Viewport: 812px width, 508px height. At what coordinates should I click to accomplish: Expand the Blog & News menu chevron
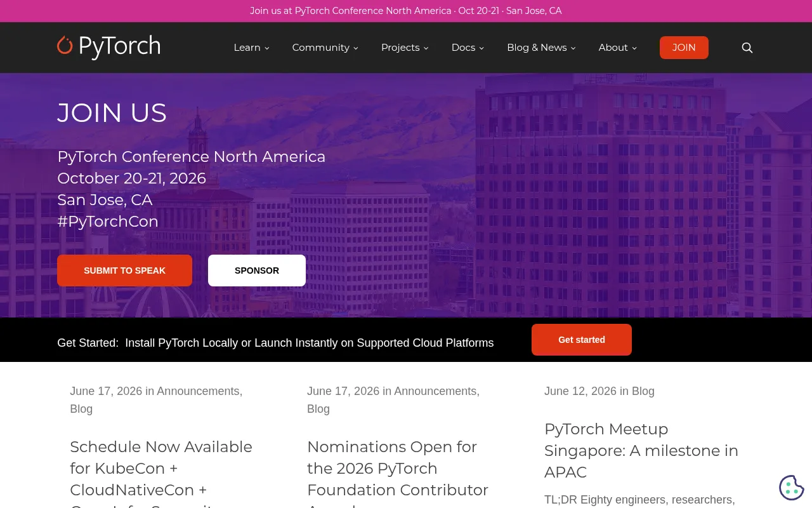573,48
